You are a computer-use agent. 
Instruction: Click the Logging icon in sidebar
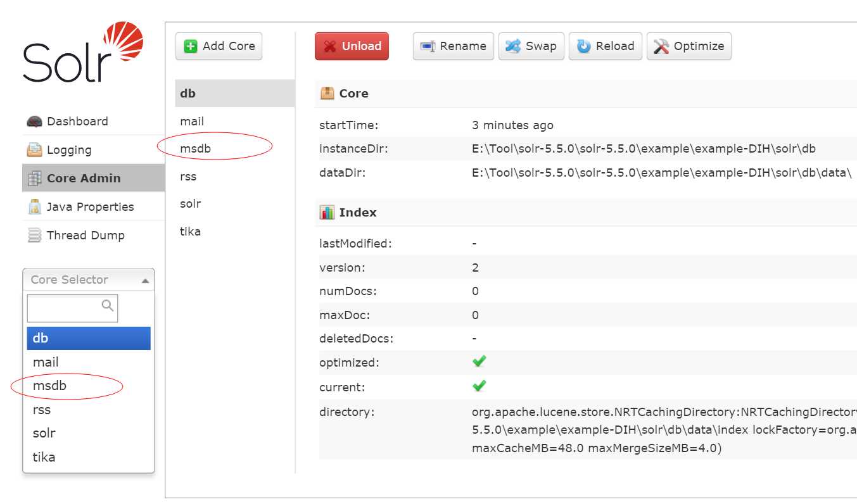pyautogui.click(x=34, y=150)
